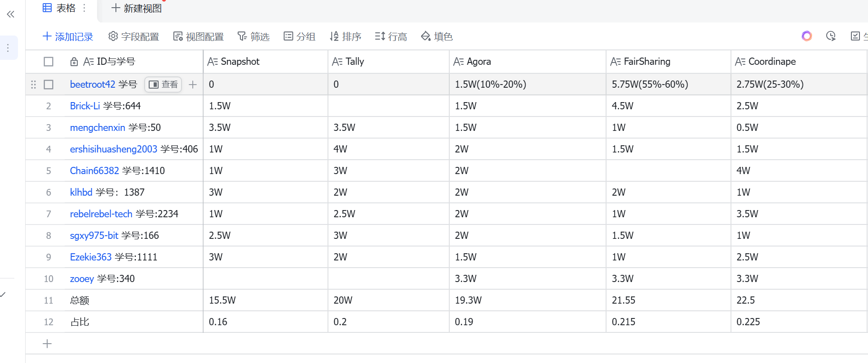The height and width of the screenshot is (363, 868).
Task: Click the 查看 button on beetroot42 row
Action: (163, 85)
